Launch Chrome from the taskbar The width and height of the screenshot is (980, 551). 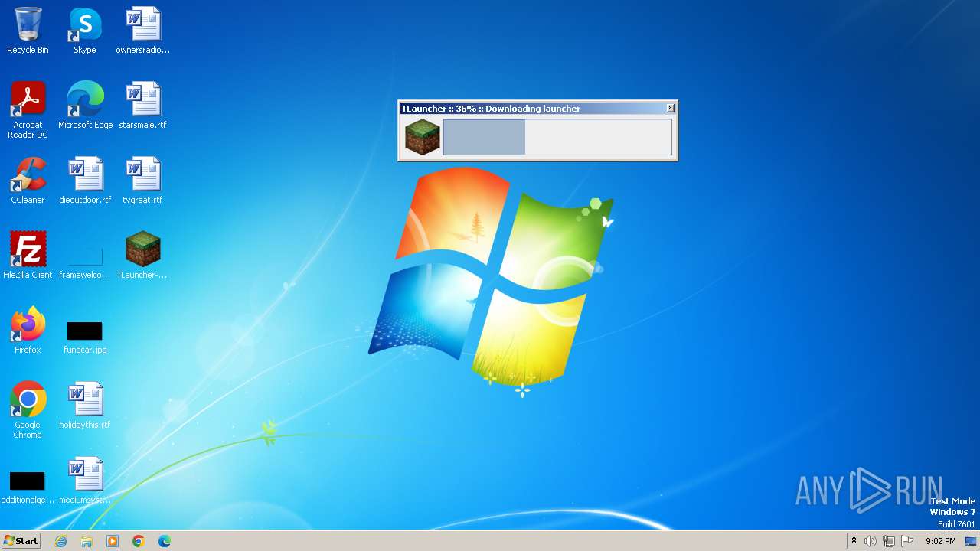pyautogui.click(x=139, y=541)
